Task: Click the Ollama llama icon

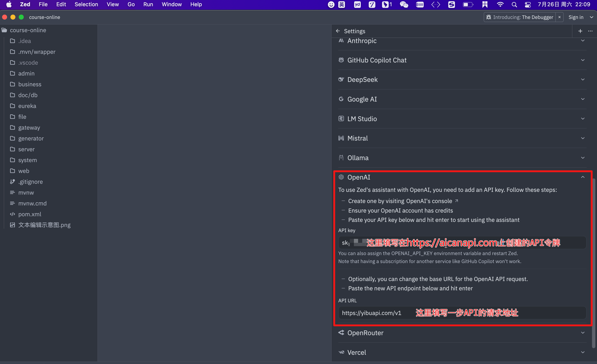Action: pos(341,157)
